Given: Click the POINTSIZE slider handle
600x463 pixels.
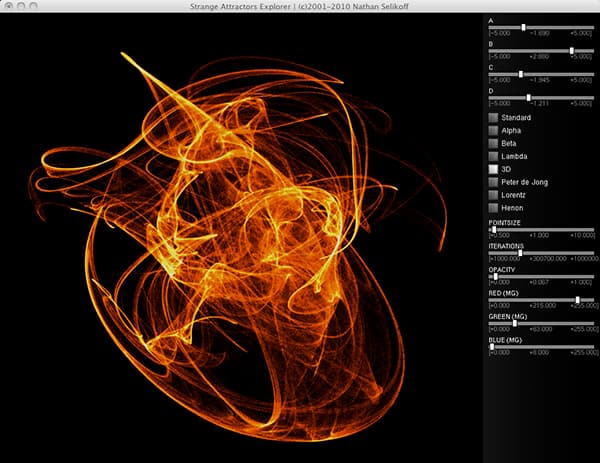Looking at the screenshot, I should [494, 229].
